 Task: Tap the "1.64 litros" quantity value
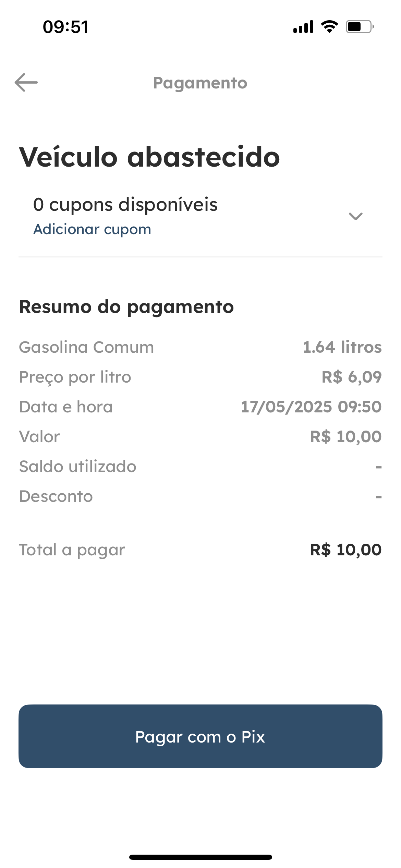[x=342, y=347]
